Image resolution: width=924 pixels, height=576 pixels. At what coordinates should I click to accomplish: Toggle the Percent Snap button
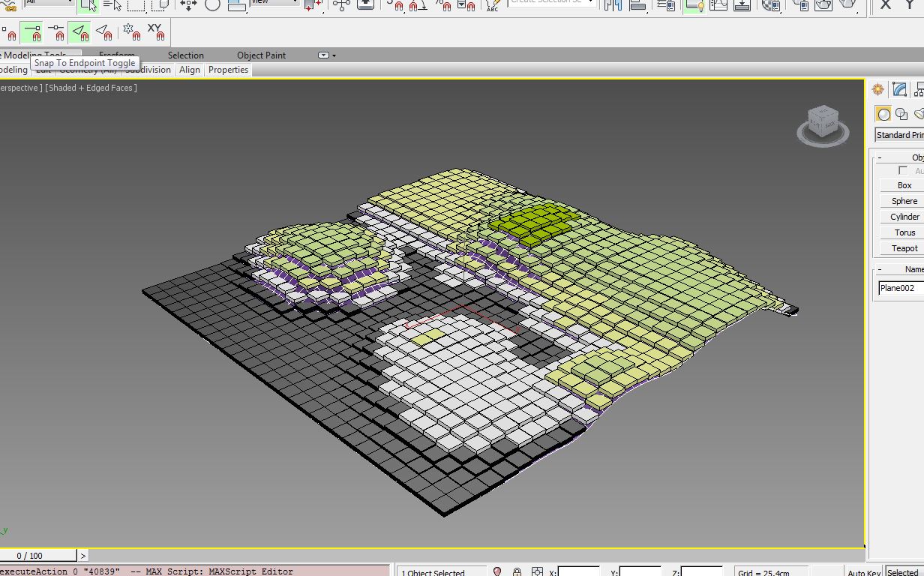pos(442,5)
